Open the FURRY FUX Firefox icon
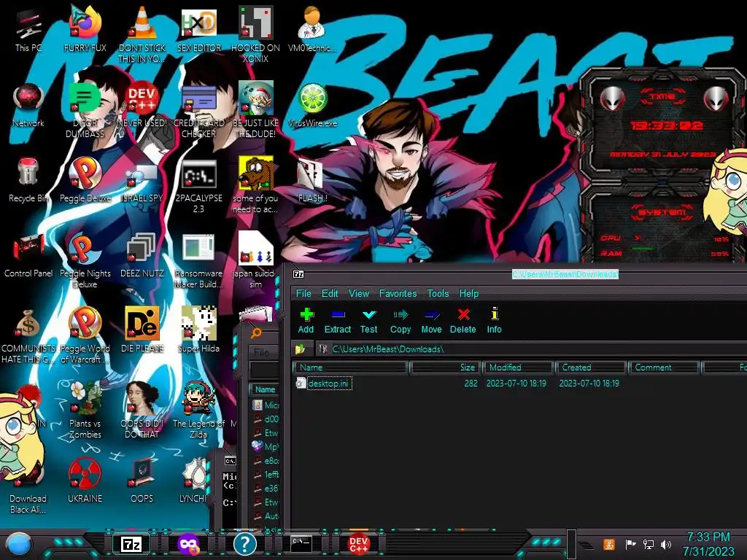 coord(85,29)
